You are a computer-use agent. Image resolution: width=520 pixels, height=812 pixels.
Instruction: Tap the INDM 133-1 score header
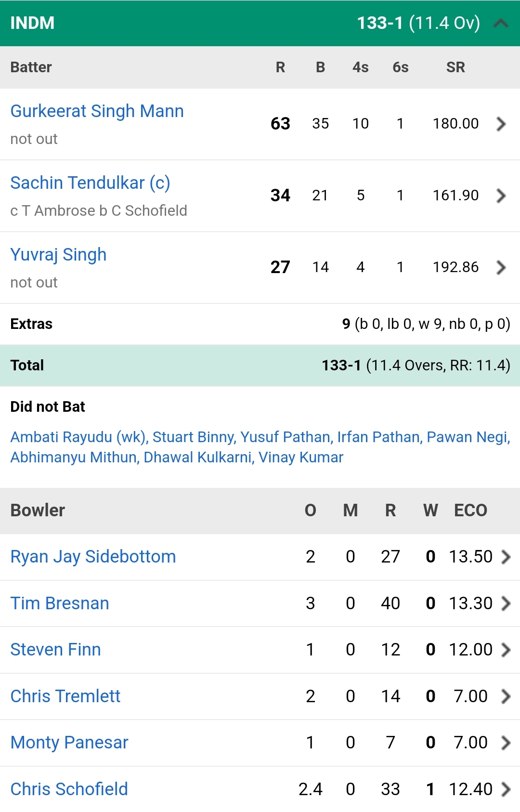click(x=260, y=23)
